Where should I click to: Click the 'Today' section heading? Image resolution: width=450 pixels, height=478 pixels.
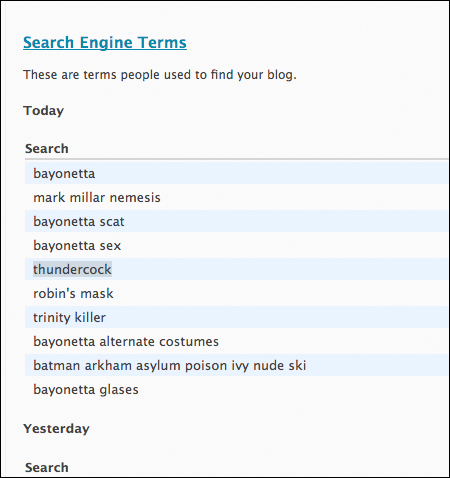(43, 111)
